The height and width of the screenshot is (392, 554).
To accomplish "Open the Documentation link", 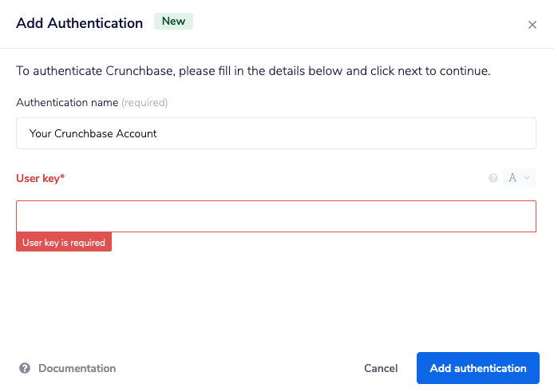I will point(77,368).
